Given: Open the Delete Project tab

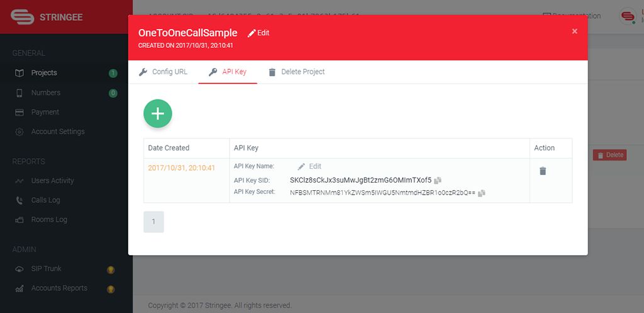Looking at the screenshot, I should coord(297,72).
